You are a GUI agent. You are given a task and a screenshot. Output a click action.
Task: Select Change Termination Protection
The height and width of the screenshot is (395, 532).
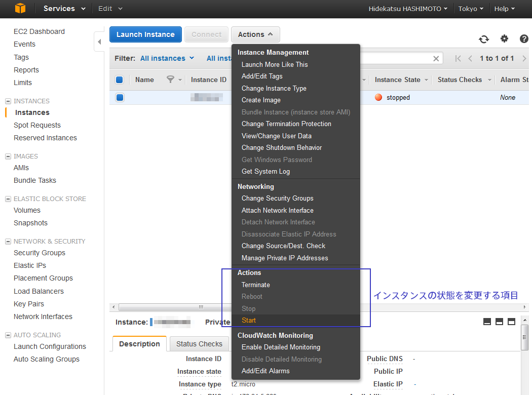click(286, 124)
